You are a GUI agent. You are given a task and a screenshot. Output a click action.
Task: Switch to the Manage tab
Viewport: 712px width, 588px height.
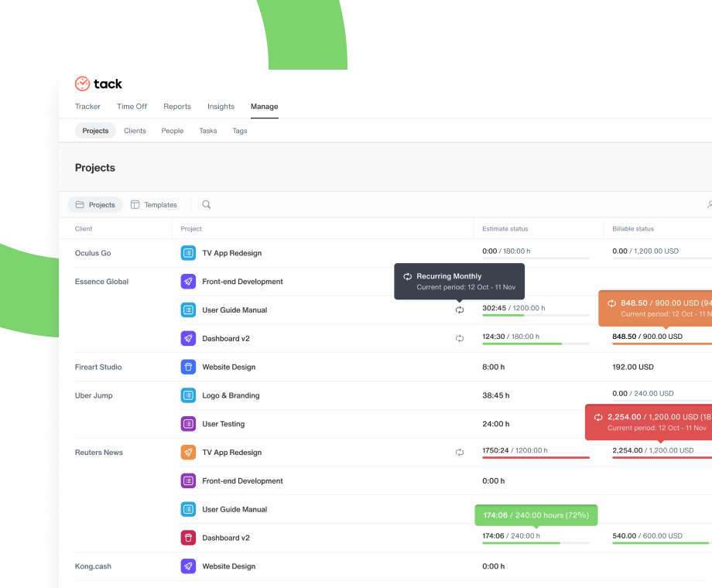click(264, 106)
